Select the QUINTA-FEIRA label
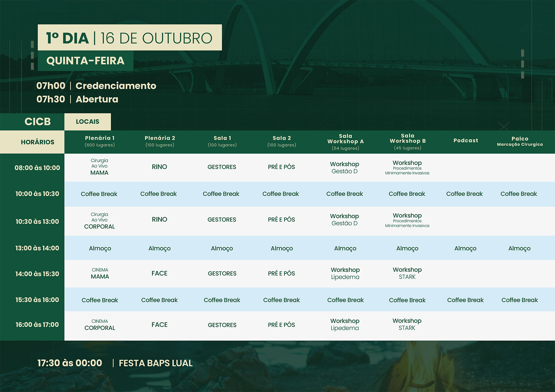The image size is (555, 392). 85,61
